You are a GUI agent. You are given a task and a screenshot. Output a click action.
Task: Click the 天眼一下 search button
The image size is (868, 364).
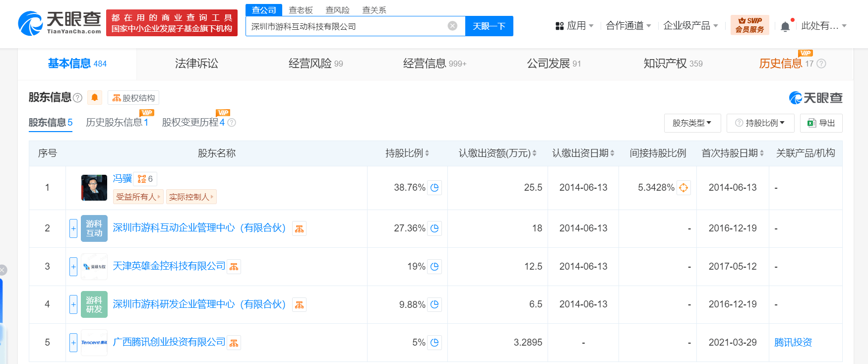[489, 26]
